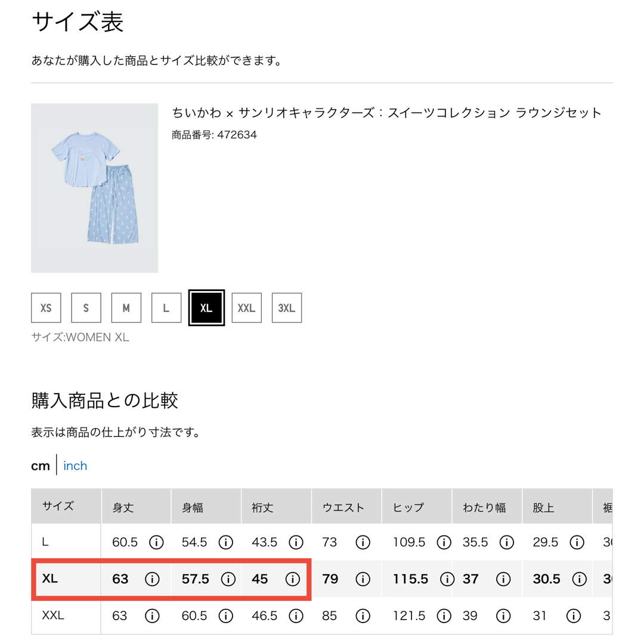Viewport: 644px width, 644px height.
Task: Choose size L button
Action: 166,308
